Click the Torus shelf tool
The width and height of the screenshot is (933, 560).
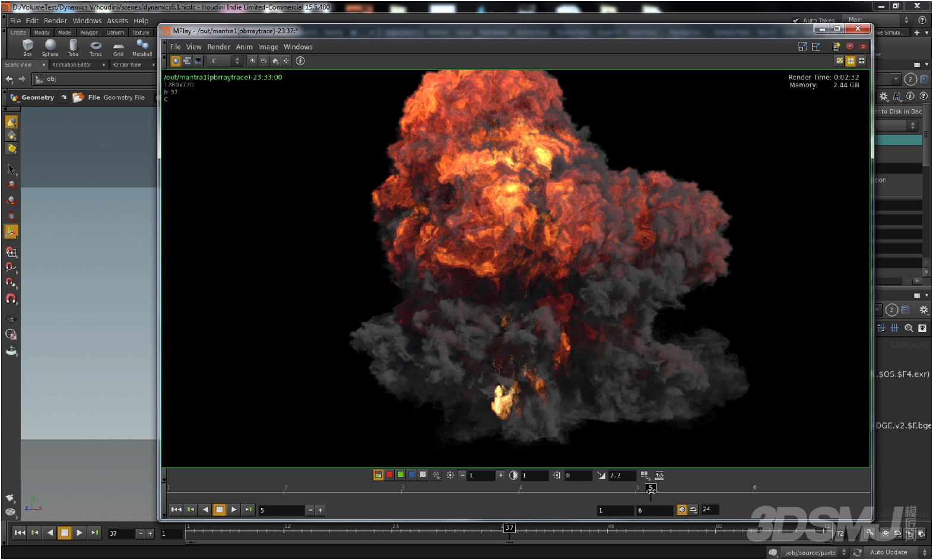point(96,47)
